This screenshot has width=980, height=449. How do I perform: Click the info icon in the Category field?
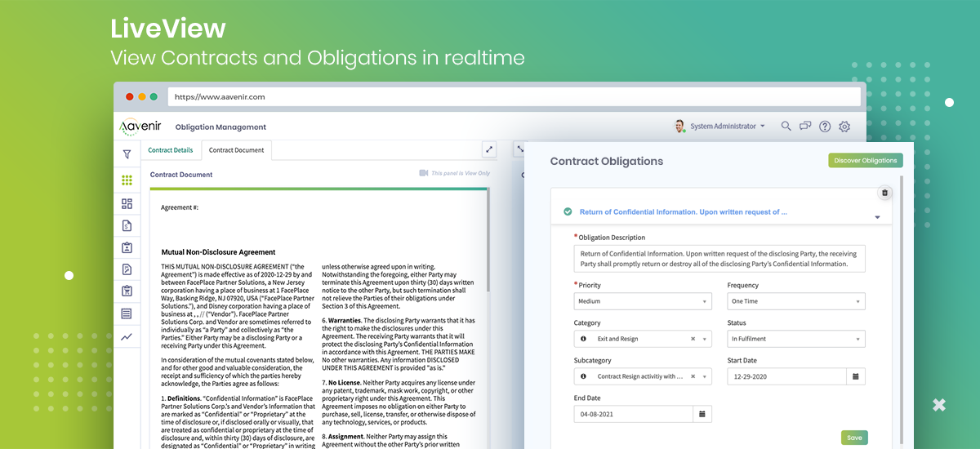[x=583, y=339]
